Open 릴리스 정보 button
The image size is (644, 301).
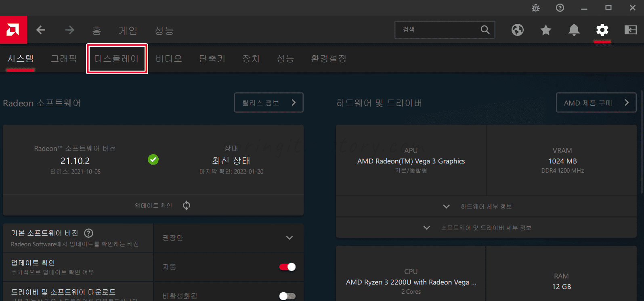click(x=269, y=103)
